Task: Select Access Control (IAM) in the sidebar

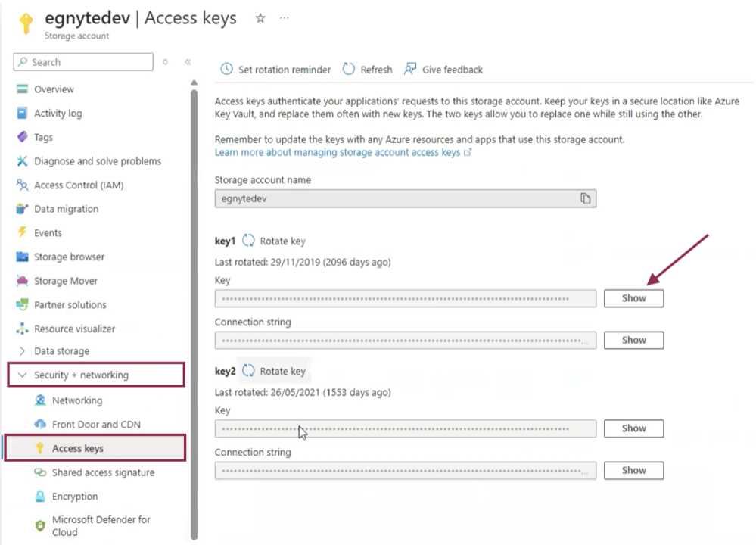Action: [87, 185]
